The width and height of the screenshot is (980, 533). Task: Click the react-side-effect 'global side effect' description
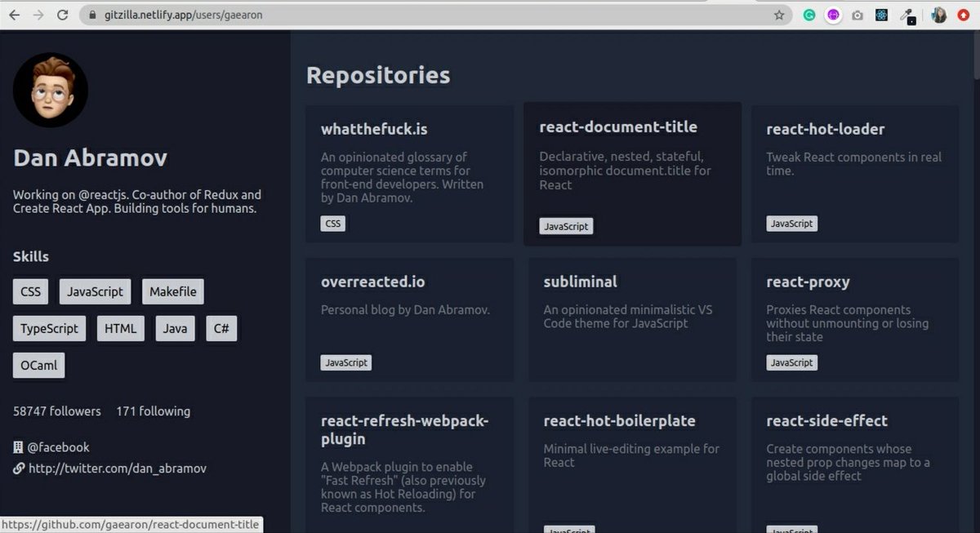pos(848,462)
